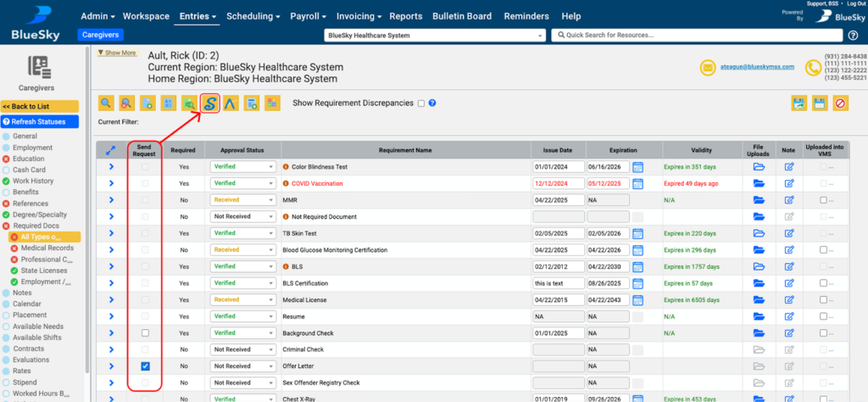Check the Send Request box for Background Check

(145, 333)
